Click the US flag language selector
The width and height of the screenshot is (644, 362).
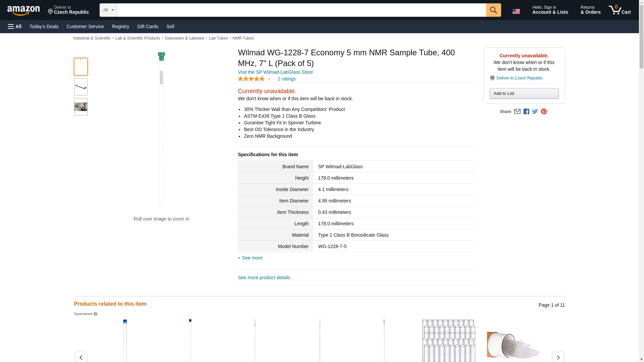[x=516, y=11]
